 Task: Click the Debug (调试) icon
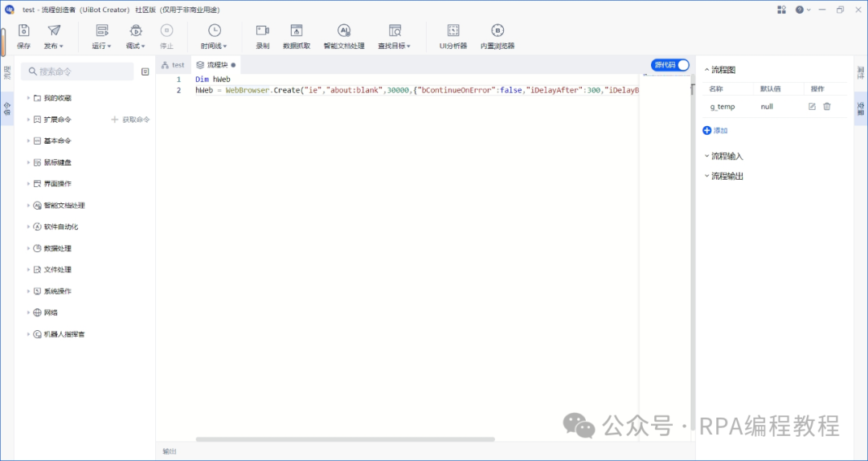[136, 31]
